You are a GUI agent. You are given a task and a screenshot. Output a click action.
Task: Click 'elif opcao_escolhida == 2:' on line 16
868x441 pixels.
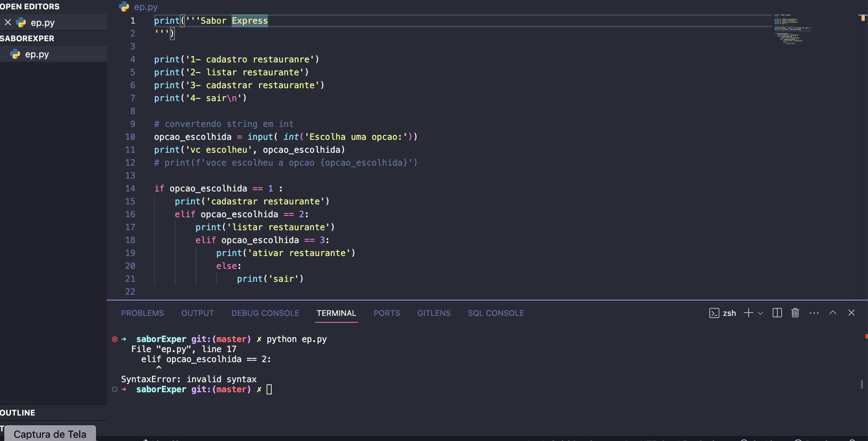(x=242, y=214)
